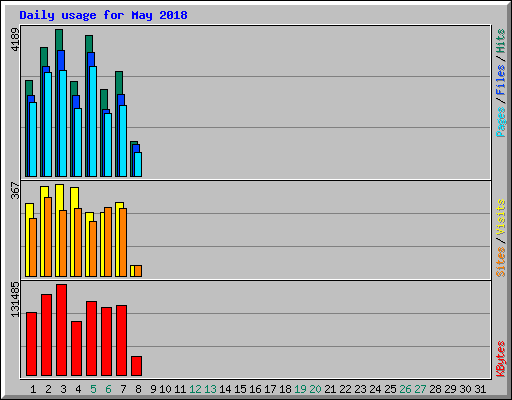Click the red KBytes bar for day 7
The width and height of the screenshot is (512, 400).
click(x=121, y=341)
